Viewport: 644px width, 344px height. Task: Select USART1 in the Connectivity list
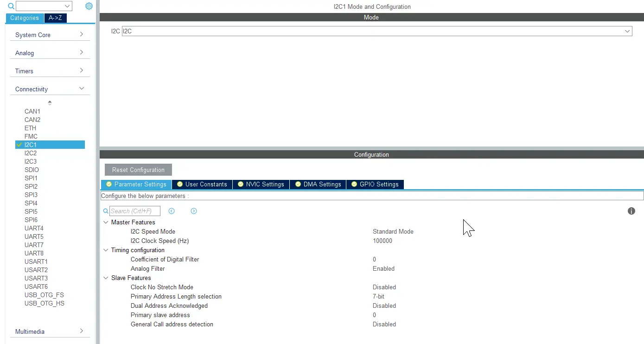(x=36, y=261)
